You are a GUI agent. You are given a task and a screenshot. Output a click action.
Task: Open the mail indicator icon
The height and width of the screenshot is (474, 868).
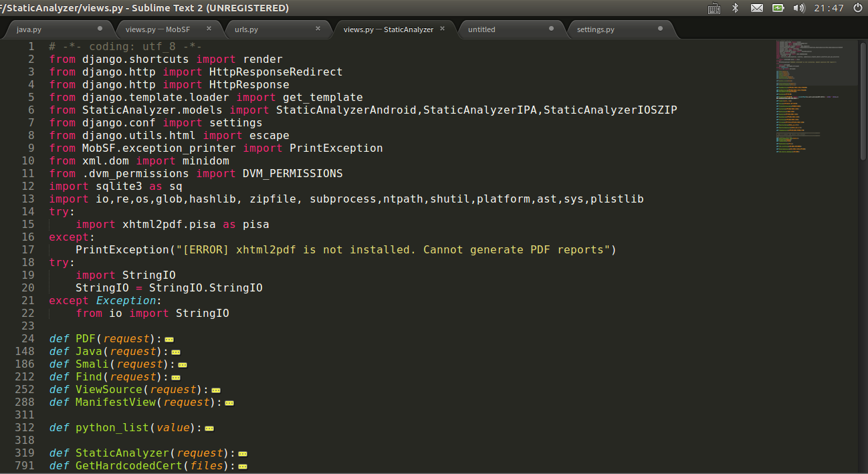pyautogui.click(x=756, y=8)
